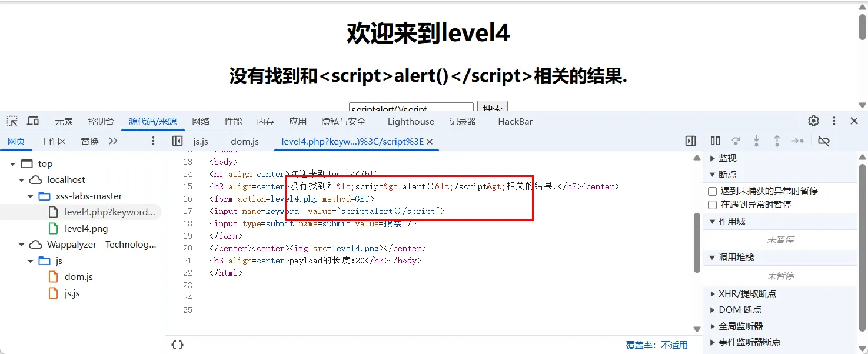Select the 网页 navigator tab

[x=16, y=141]
